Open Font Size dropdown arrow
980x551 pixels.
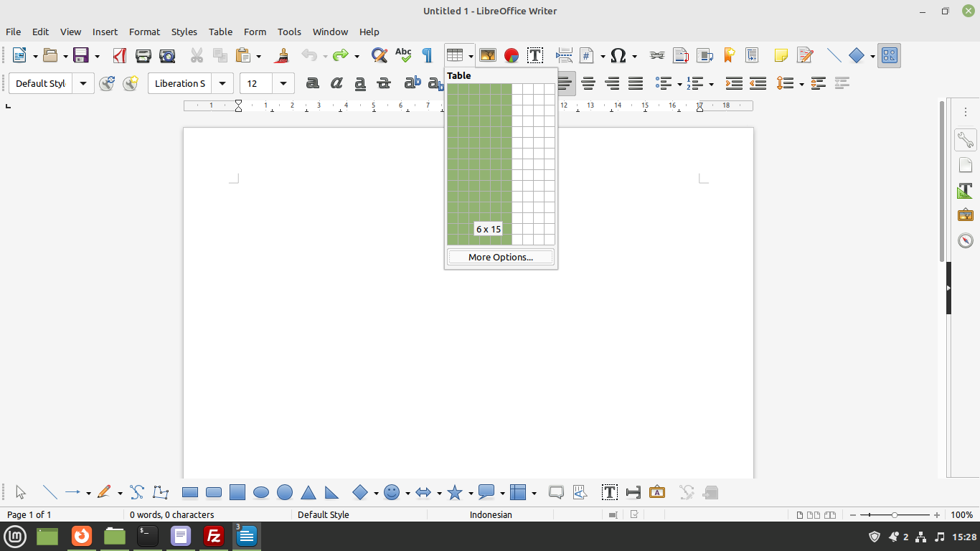coord(283,83)
